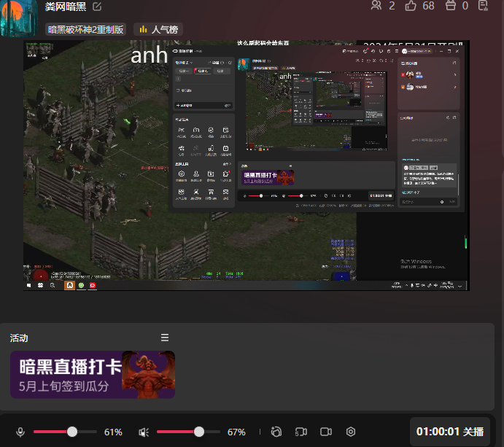This screenshot has width=504, height=447.
Task: Select the live stream preview area
Action: (x=247, y=166)
